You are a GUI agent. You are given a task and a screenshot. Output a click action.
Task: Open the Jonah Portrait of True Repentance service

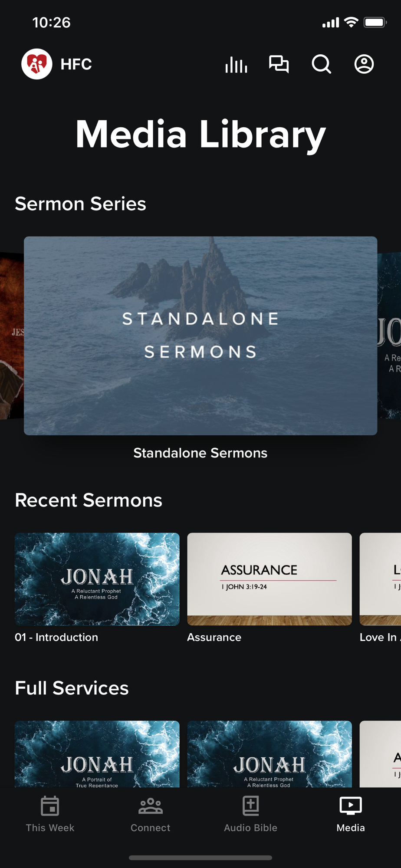[97, 754]
